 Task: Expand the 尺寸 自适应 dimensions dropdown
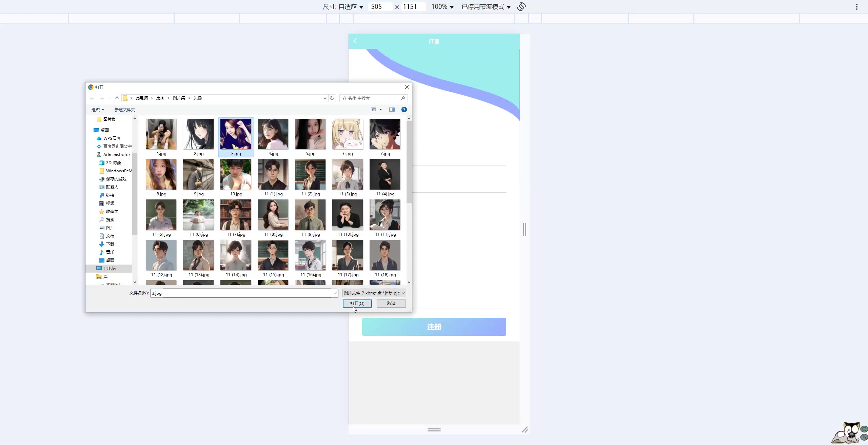343,7
